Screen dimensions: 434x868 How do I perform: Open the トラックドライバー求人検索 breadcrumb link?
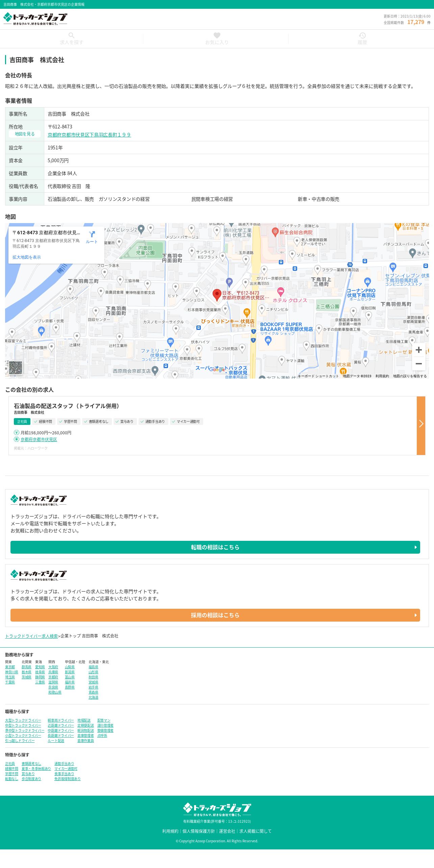point(31,636)
